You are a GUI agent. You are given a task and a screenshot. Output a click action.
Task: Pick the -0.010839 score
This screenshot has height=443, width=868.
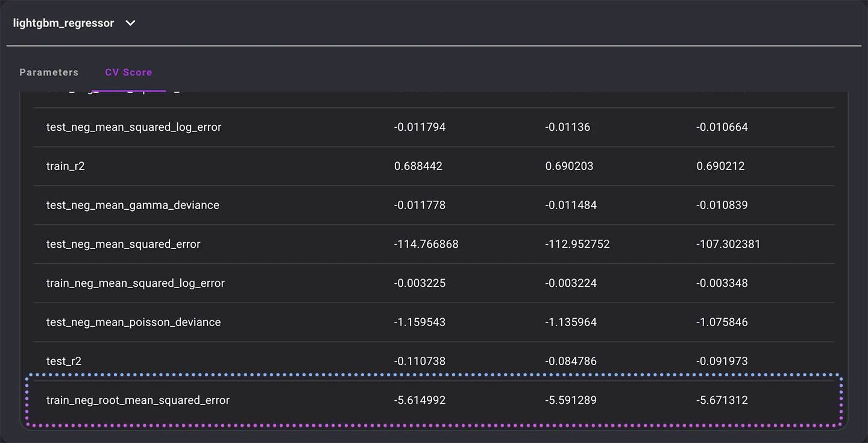tap(722, 205)
